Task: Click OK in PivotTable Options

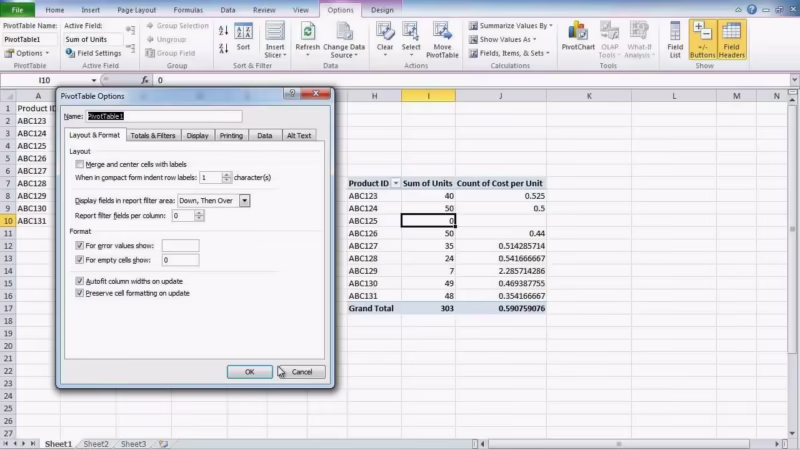Action: (x=249, y=372)
